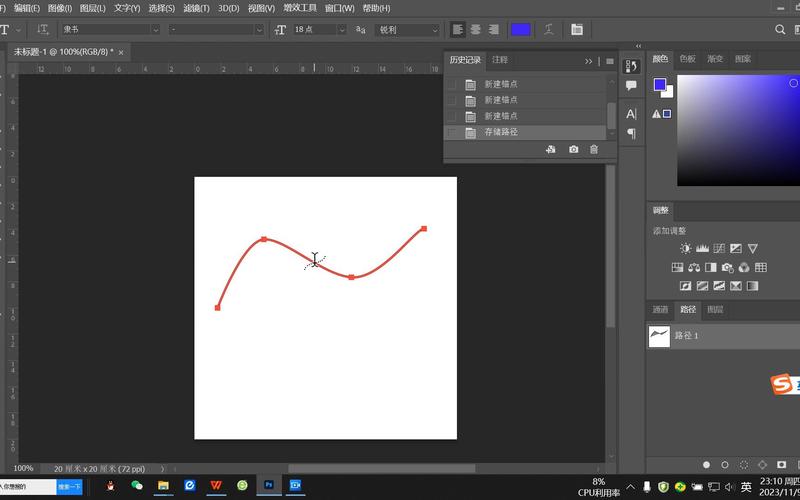Image resolution: width=800 pixels, height=500 pixels.
Task: Toggle history brush source box beside 存储路径
Action: [452, 132]
